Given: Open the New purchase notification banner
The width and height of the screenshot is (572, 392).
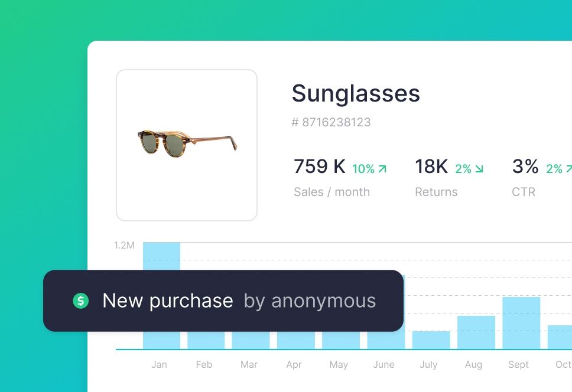Looking at the screenshot, I should pos(223,301).
